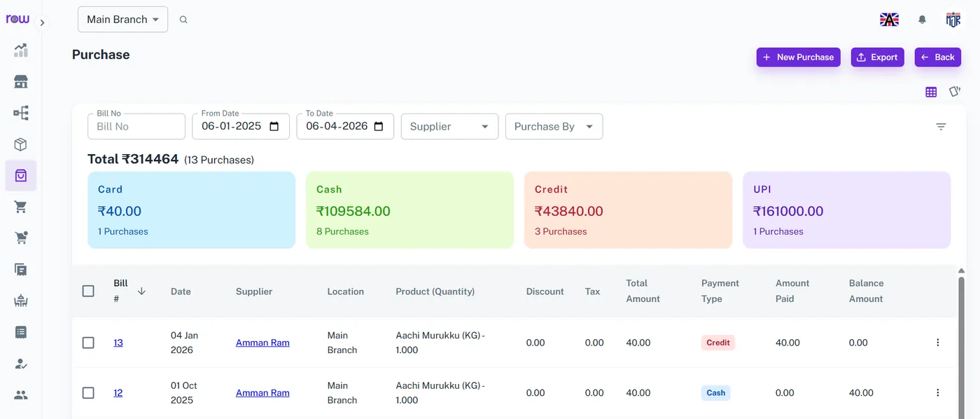Viewport: 980px width, 419px height.
Task: Open Amman Ram supplier link for bill 13
Action: [262, 343]
